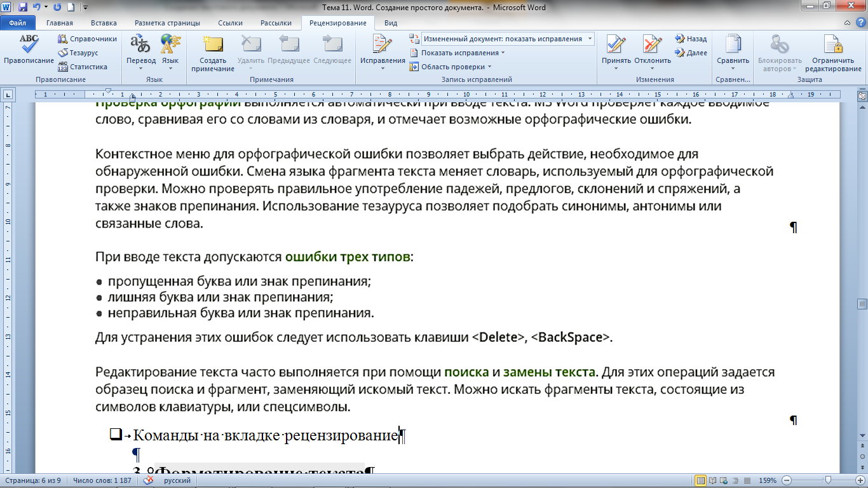The image size is (868, 488).
Task: Zoom in with plus button
Action: (x=860, y=481)
